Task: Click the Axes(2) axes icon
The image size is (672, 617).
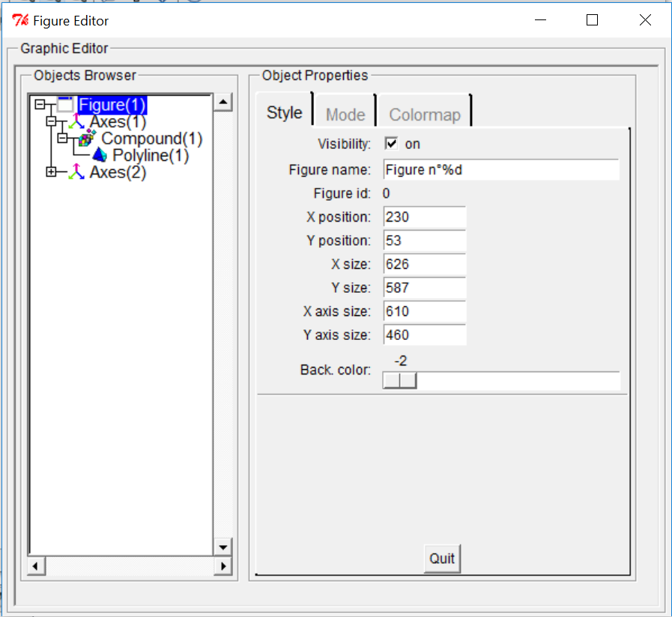Action: (x=76, y=171)
